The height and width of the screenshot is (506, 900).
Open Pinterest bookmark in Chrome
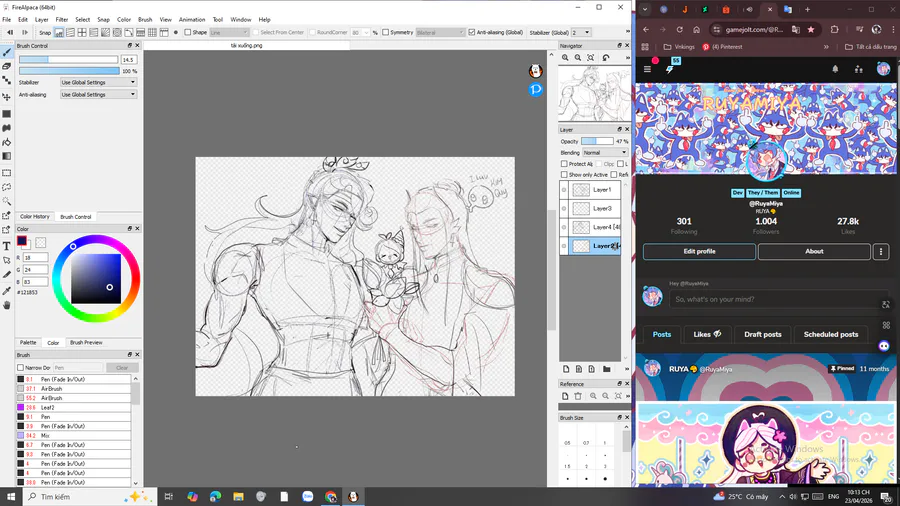tap(722, 47)
